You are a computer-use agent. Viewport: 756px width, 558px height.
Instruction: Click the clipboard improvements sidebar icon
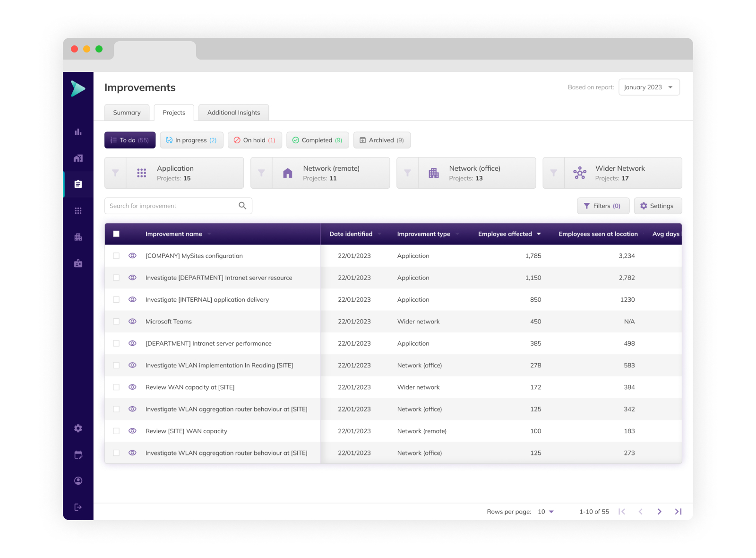coord(78,184)
